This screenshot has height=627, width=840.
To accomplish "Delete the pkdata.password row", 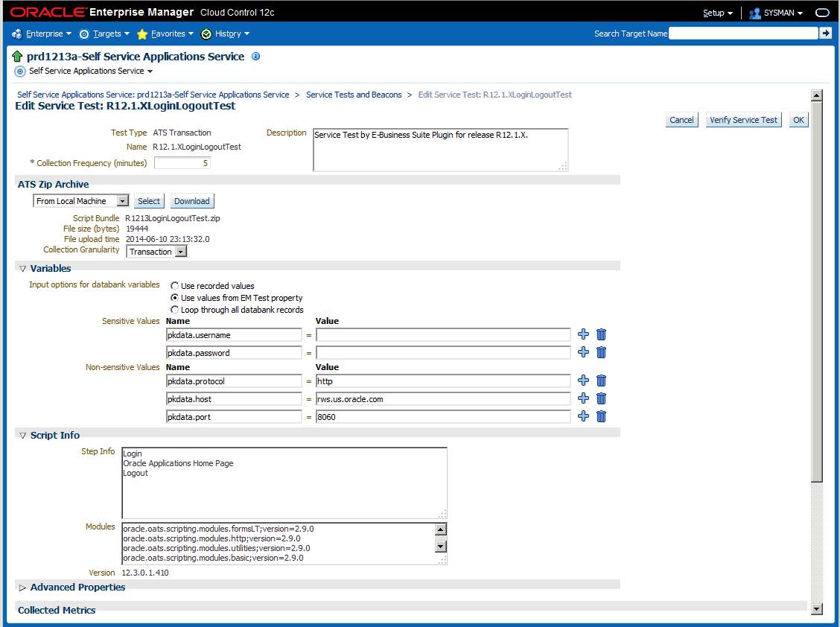I will pyautogui.click(x=601, y=352).
